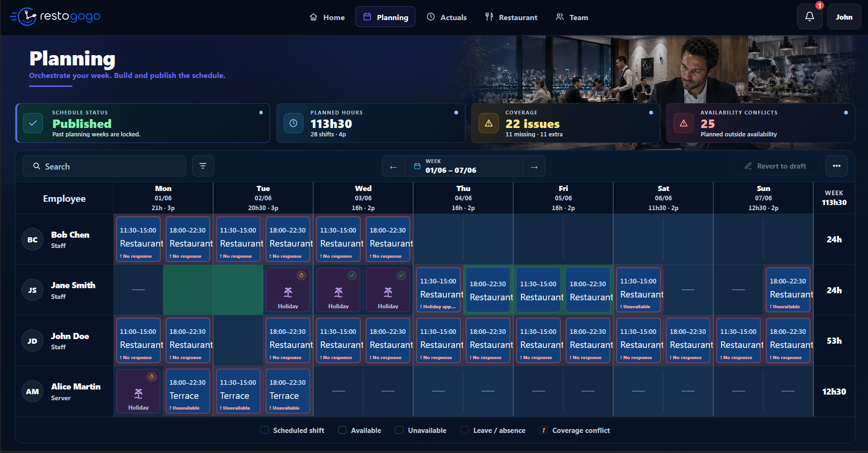The width and height of the screenshot is (868, 453).
Task: Click the Thu 04/06 column header
Action: click(463, 198)
